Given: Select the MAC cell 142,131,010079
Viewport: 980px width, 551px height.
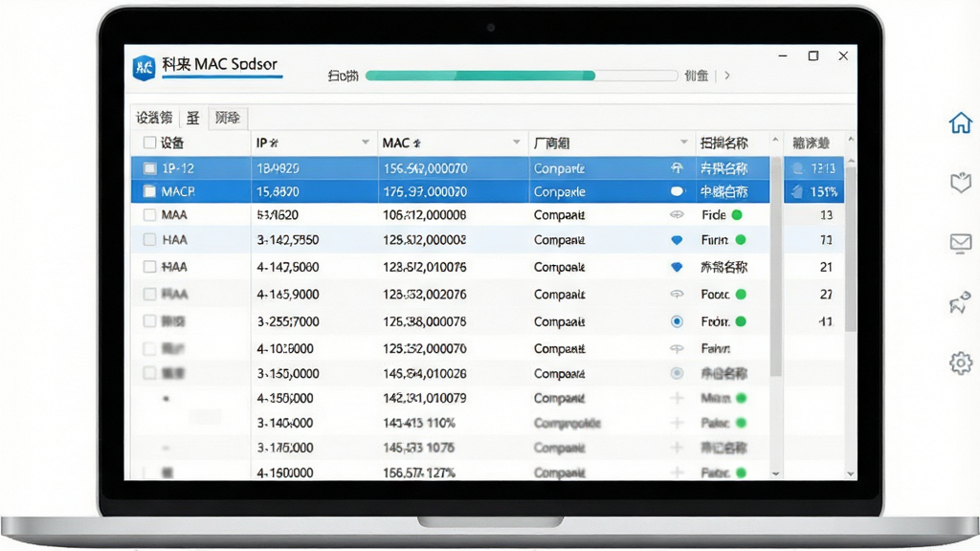Looking at the screenshot, I should (x=424, y=398).
